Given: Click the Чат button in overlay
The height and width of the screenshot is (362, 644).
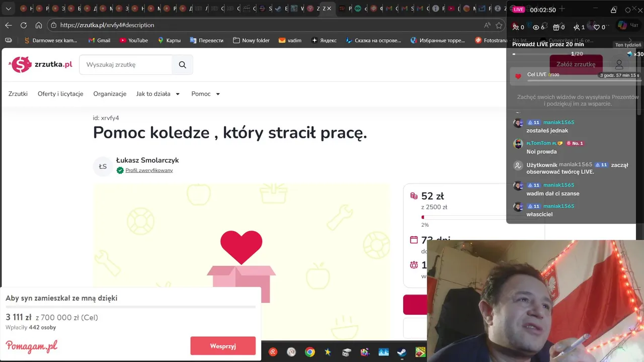Looking at the screenshot, I should [x=628, y=25].
